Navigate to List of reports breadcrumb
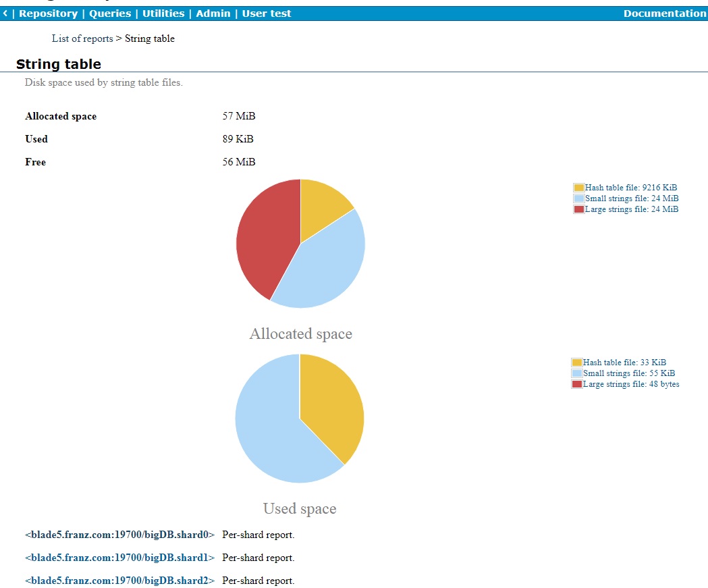 coord(82,38)
